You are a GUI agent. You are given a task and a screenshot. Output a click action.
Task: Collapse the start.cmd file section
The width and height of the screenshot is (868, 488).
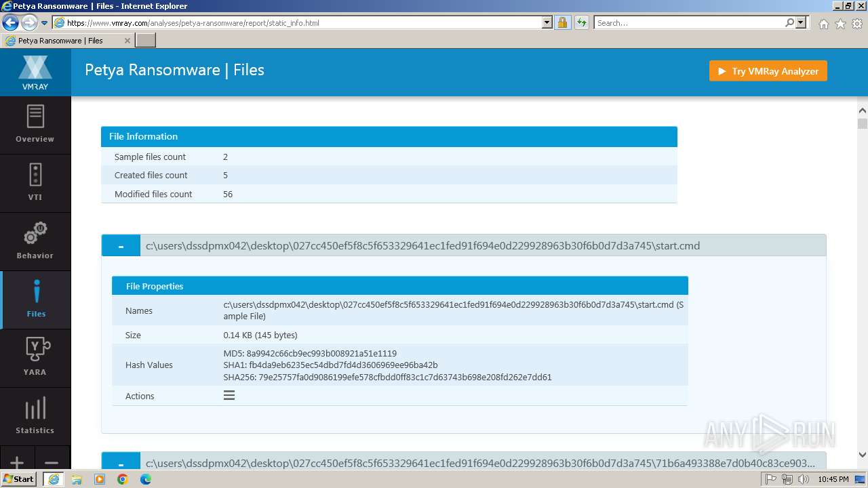click(x=121, y=245)
